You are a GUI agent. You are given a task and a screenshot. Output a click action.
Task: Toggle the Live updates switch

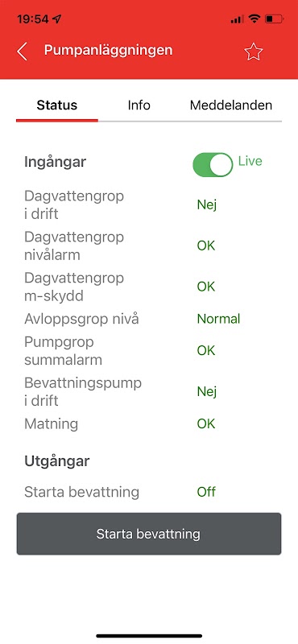[x=213, y=165]
